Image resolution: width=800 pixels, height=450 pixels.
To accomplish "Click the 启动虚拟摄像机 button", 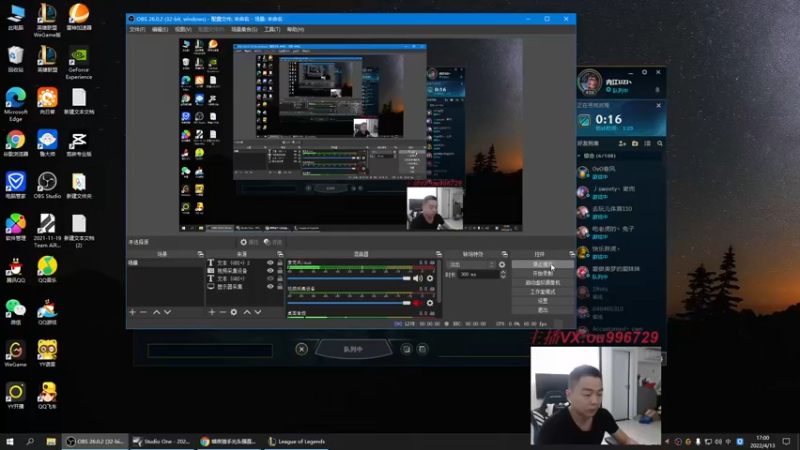I will click(542, 283).
